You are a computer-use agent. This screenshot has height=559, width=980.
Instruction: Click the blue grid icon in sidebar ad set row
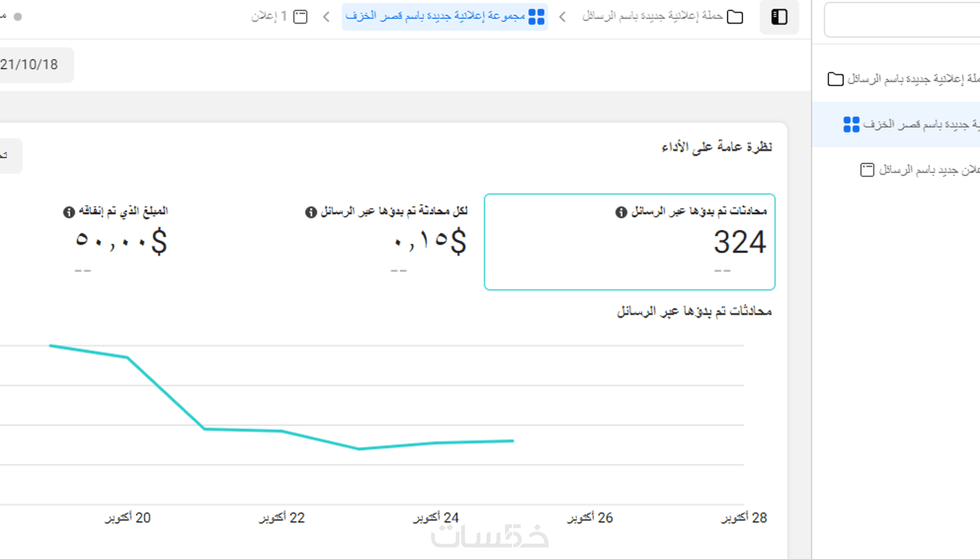[x=851, y=124]
